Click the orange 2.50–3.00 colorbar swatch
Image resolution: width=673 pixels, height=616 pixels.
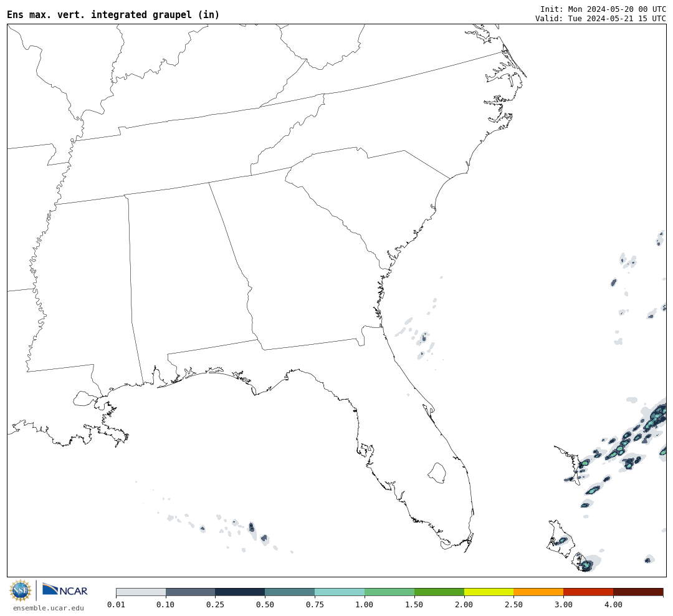538,592
